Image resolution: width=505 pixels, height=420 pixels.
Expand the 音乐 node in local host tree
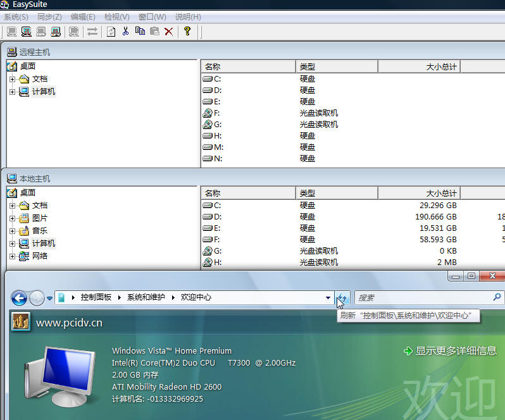coord(12,231)
